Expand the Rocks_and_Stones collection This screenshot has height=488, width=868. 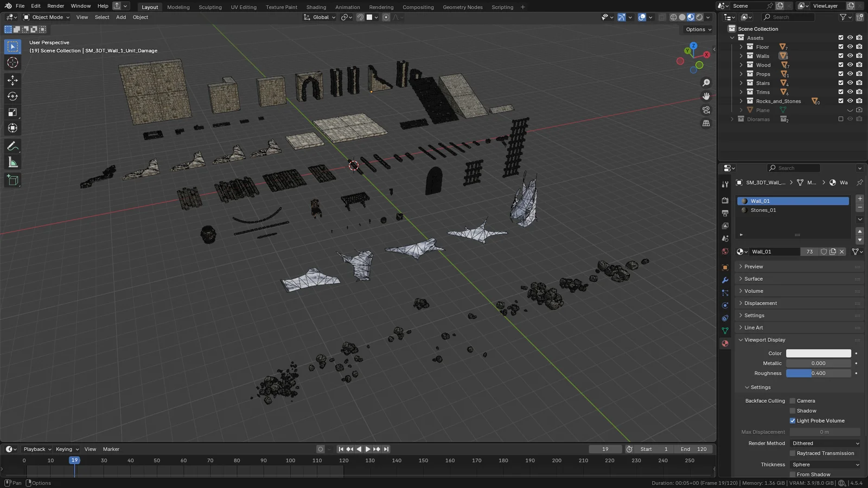[x=741, y=101]
